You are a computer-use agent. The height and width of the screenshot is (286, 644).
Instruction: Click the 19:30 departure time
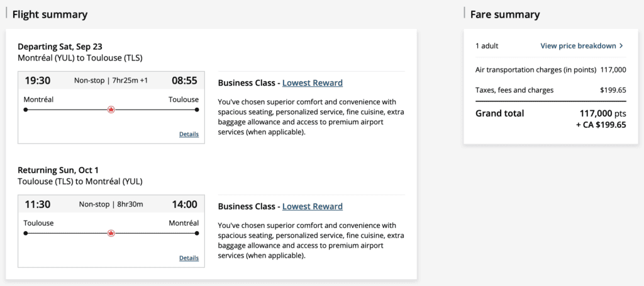[x=37, y=81]
